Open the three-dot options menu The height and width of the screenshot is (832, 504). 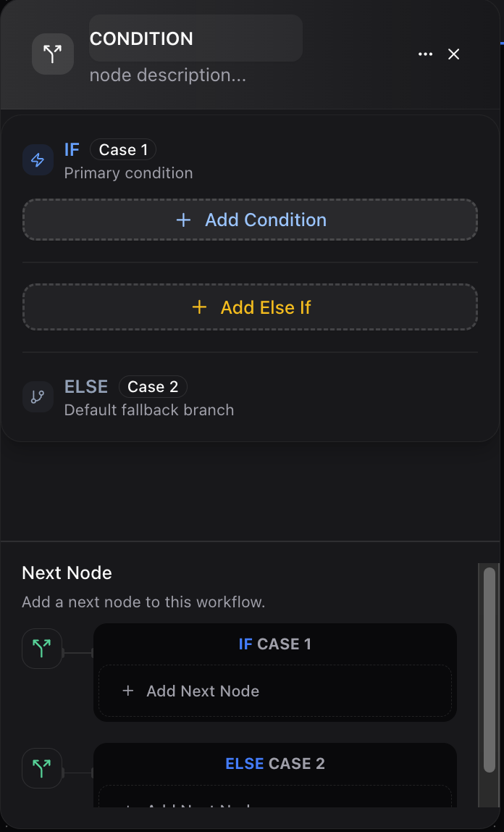coord(425,54)
